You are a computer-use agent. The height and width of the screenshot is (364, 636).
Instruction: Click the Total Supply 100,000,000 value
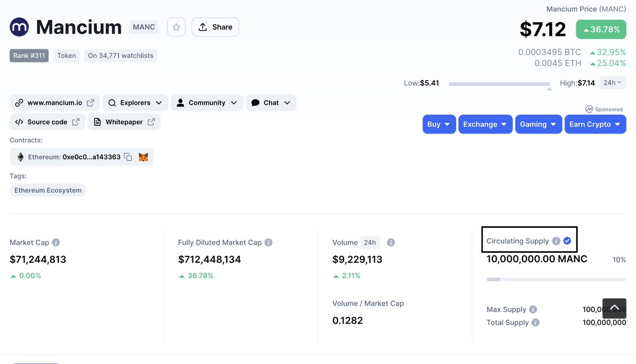(604, 322)
